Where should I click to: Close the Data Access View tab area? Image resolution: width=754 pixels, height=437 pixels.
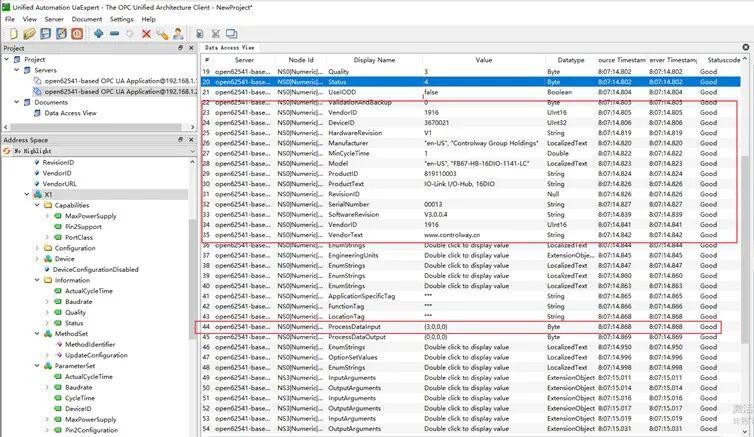[746, 47]
